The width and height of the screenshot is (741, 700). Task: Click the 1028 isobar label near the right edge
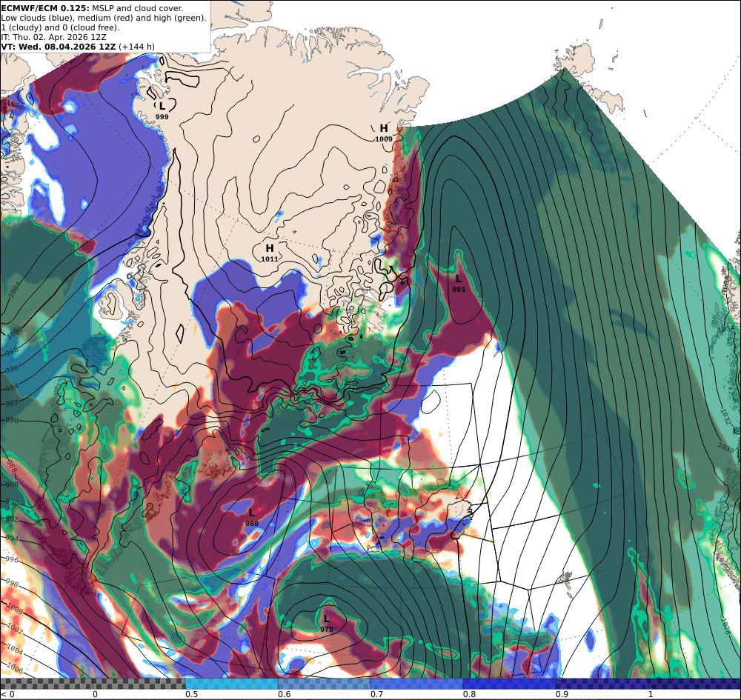click(x=726, y=626)
